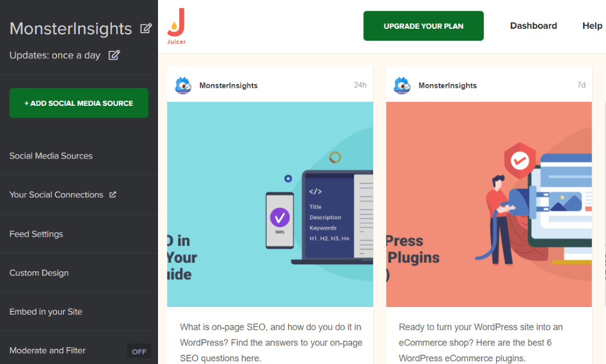Click the 7d timestamp on the second post

tap(581, 85)
